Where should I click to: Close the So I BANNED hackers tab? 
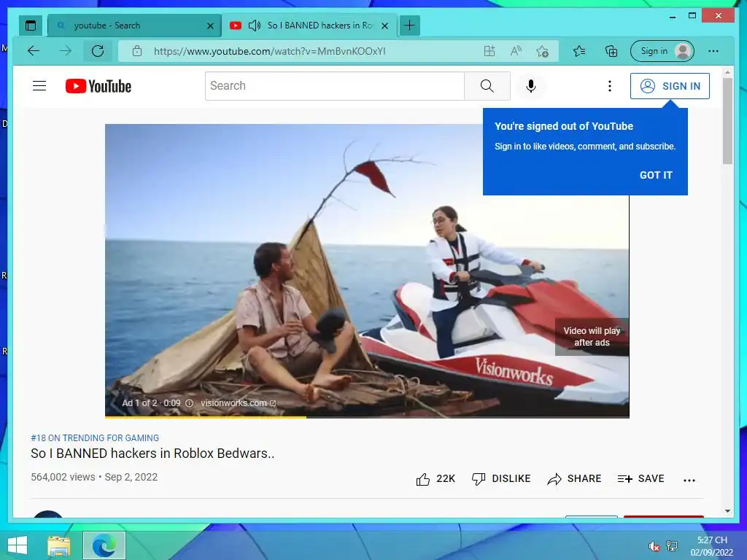[x=385, y=26]
